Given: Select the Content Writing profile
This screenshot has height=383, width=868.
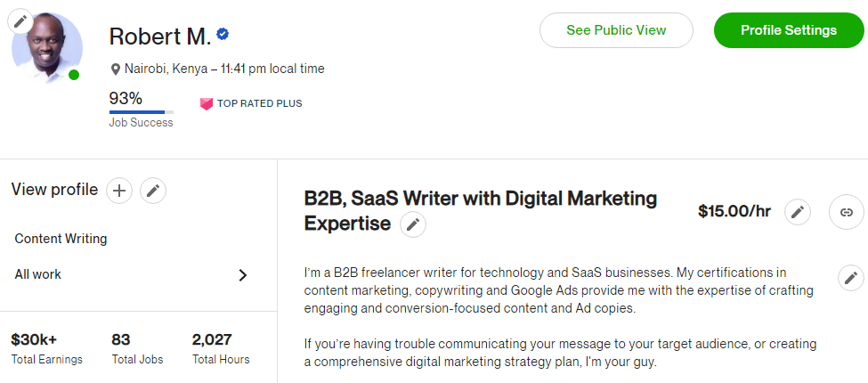Looking at the screenshot, I should pyautogui.click(x=61, y=239).
